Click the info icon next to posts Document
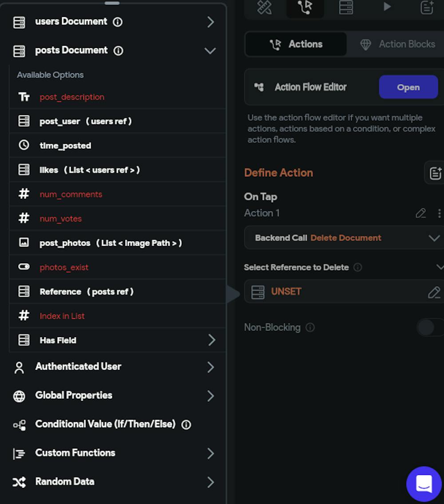 (118, 50)
